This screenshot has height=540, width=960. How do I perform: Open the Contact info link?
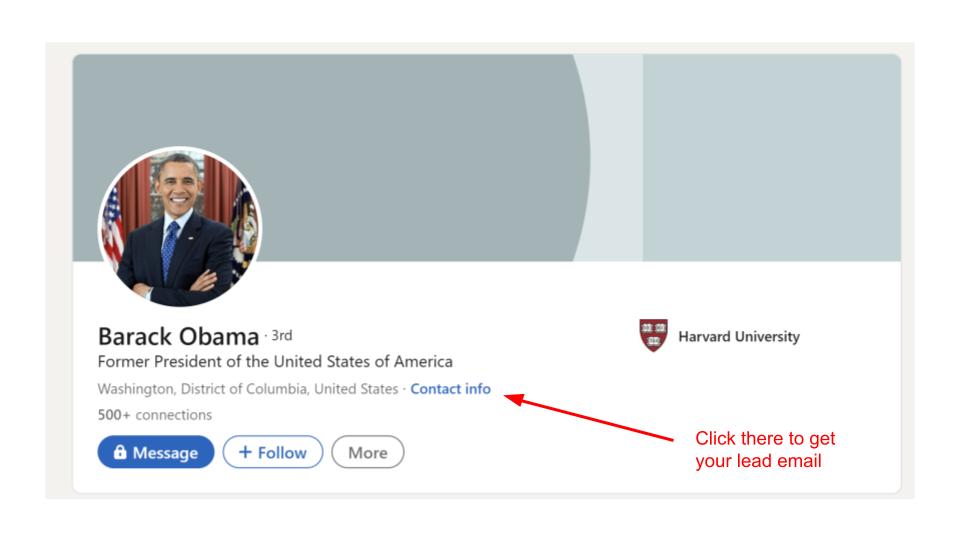[x=450, y=389]
